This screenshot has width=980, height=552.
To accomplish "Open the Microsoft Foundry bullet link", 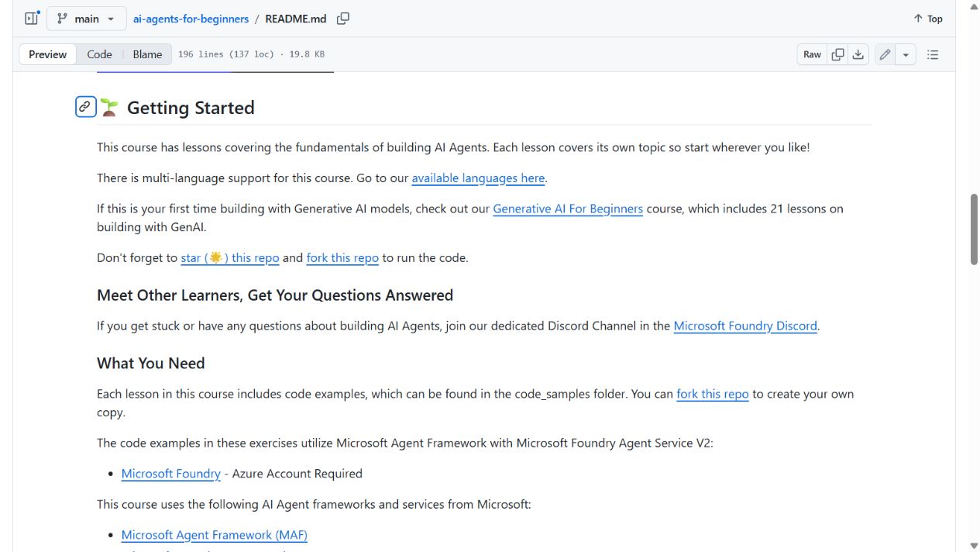I will click(x=171, y=474).
